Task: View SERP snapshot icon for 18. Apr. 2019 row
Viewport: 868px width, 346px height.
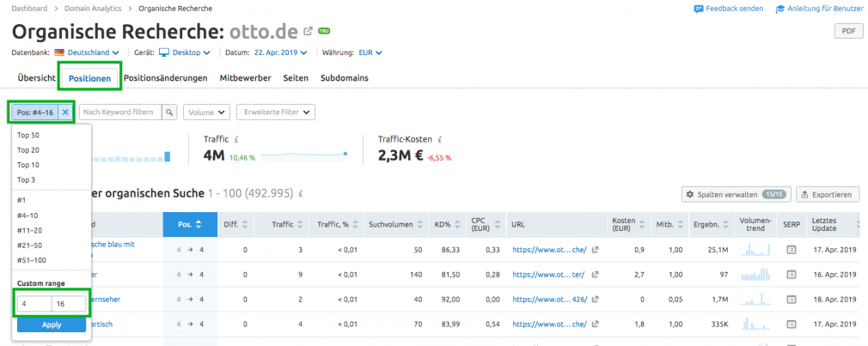Action: pos(792,299)
